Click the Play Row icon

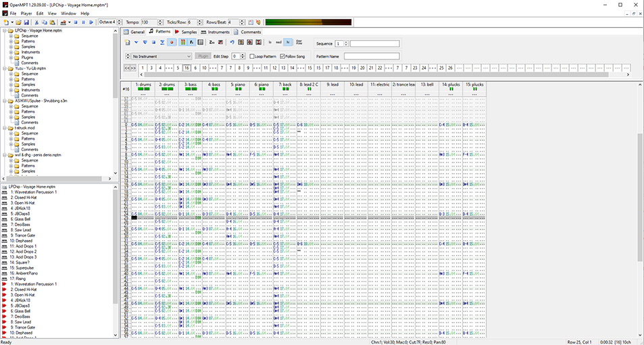pos(162,42)
